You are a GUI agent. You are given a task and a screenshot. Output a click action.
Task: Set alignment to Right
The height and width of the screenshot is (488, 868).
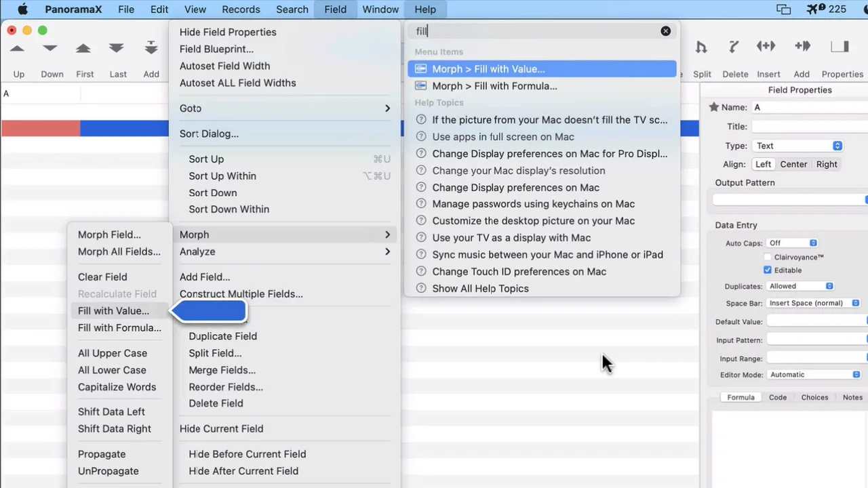point(827,164)
